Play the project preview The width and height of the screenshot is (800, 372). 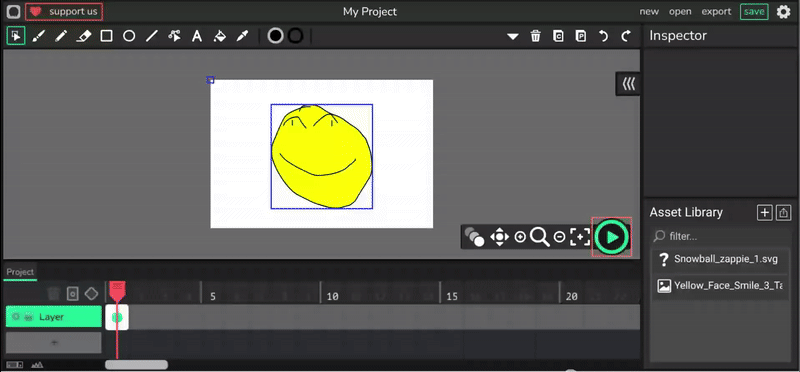tap(612, 237)
